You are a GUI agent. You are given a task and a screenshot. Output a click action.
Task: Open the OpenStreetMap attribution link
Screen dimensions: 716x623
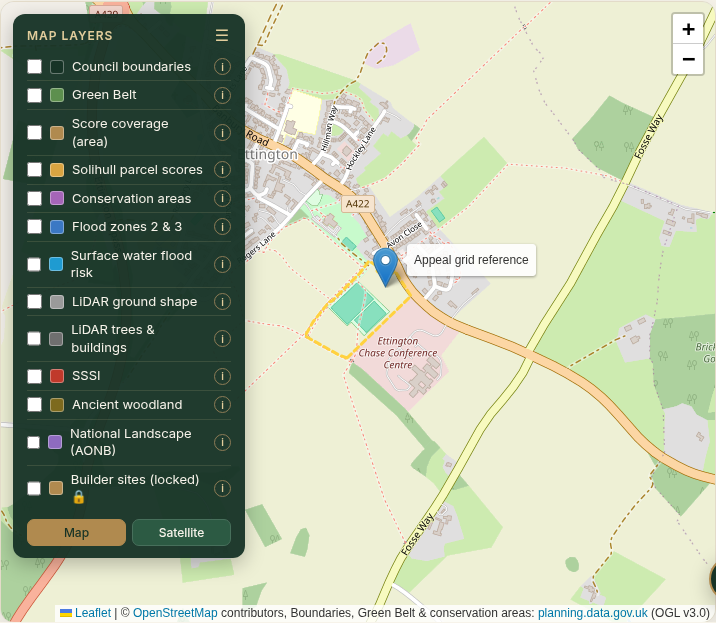click(x=175, y=613)
